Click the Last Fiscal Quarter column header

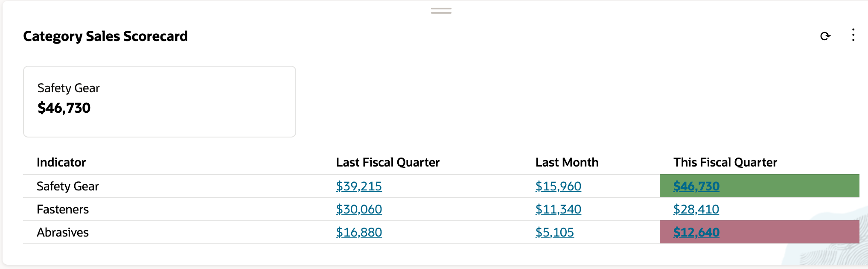[387, 162]
